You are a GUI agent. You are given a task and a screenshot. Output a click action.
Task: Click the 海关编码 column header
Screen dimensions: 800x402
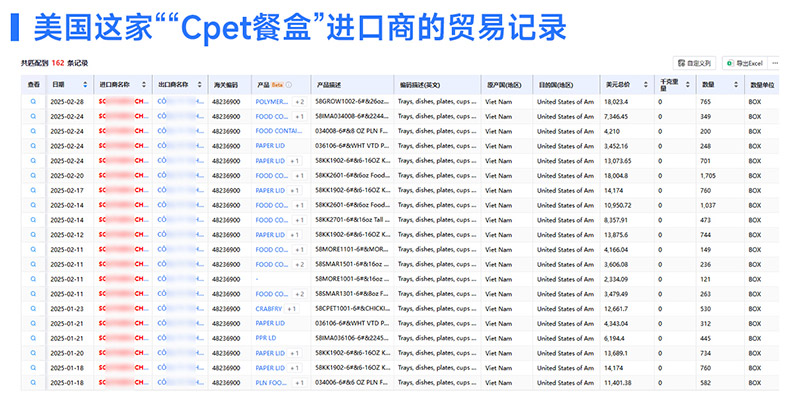(x=226, y=85)
